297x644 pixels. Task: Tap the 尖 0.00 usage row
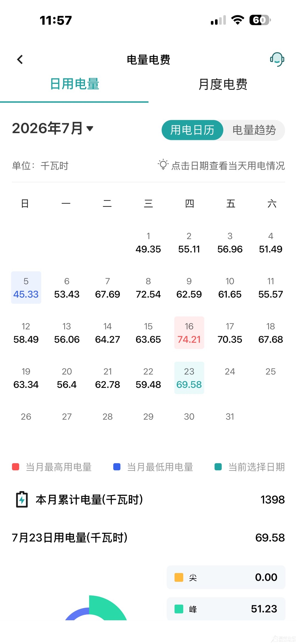(x=226, y=577)
